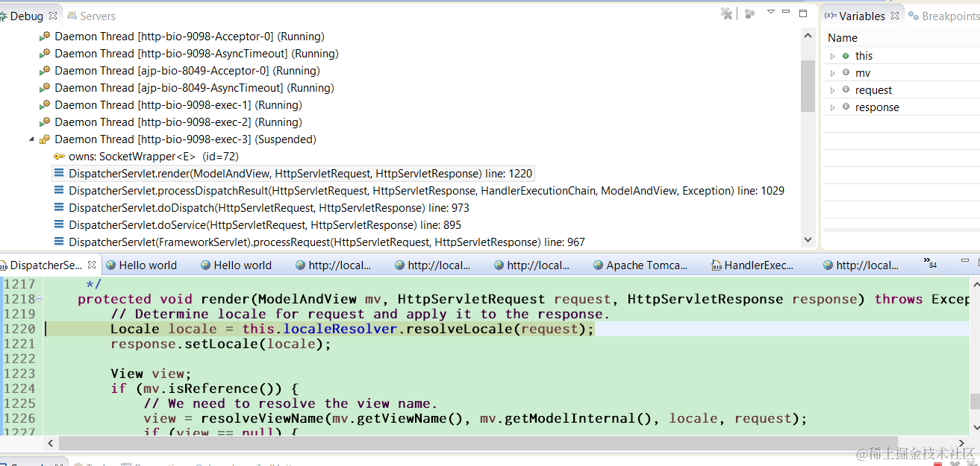
Task: Click line 1220 resolveLocale code line
Action: (352, 329)
